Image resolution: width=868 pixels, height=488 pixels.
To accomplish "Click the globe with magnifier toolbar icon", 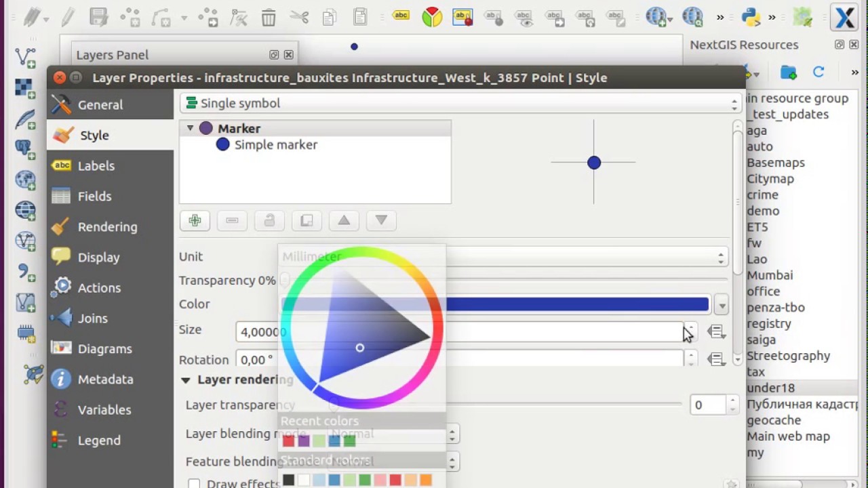I will click(692, 16).
